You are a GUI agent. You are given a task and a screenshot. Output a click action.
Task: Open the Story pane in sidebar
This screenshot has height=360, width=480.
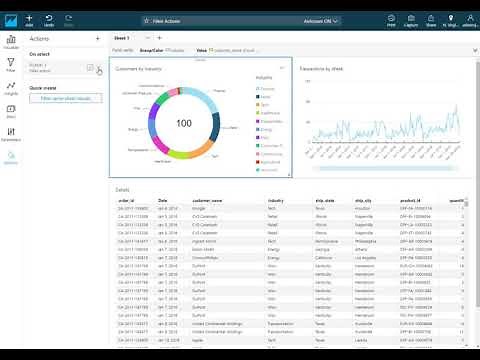pyautogui.click(x=11, y=112)
